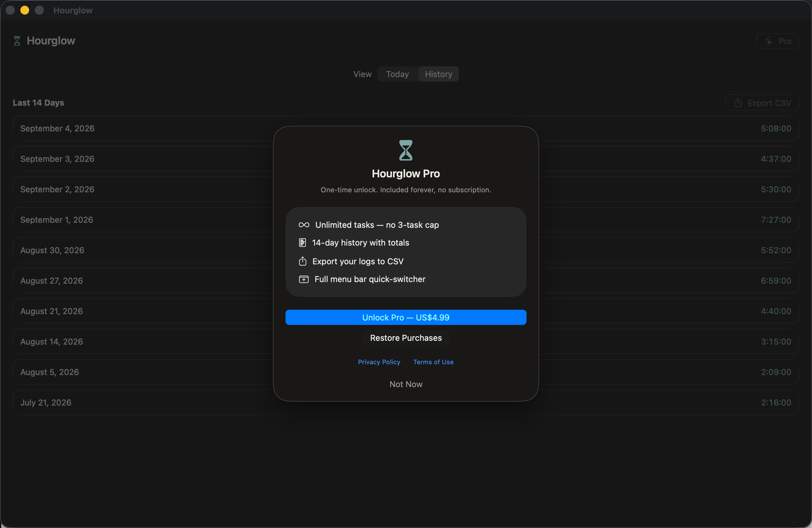
Task: Click Unlimited tasks — no 3-task cap
Action: pos(377,225)
